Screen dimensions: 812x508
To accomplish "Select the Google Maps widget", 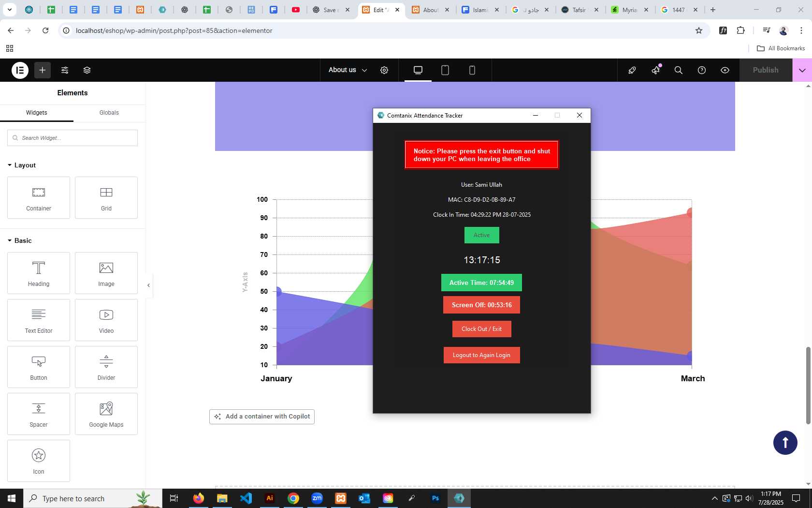I will pyautogui.click(x=106, y=414).
